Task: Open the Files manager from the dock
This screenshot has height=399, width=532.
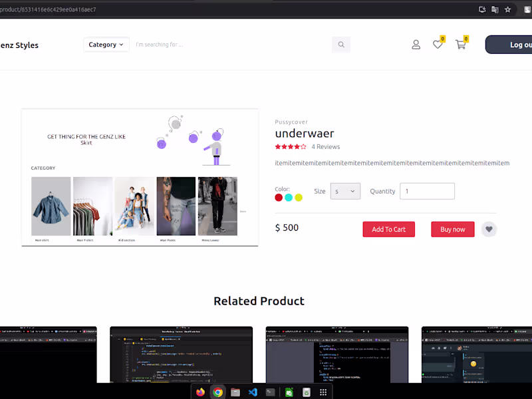Action: [x=235, y=392]
